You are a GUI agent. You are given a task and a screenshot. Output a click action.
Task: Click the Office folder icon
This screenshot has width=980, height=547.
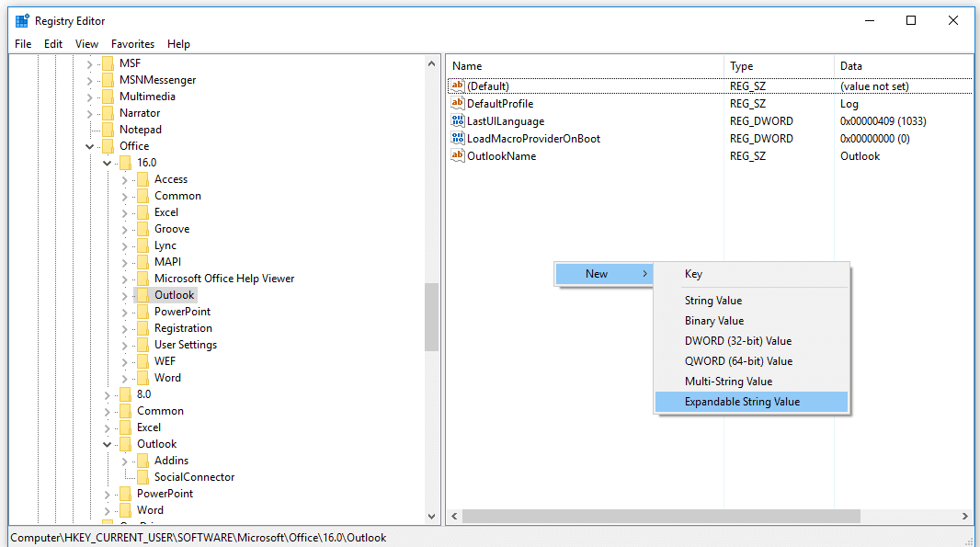108,146
